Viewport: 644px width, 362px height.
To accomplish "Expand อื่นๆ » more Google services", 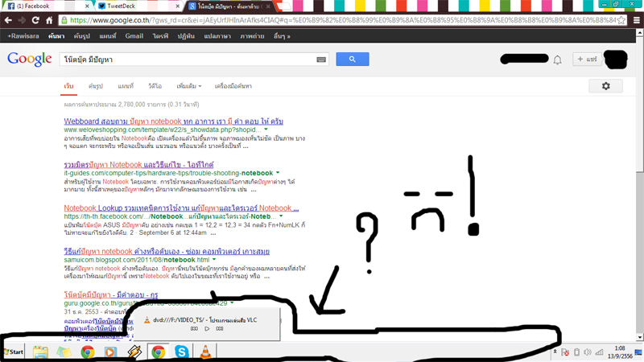I will pyautogui.click(x=283, y=36).
